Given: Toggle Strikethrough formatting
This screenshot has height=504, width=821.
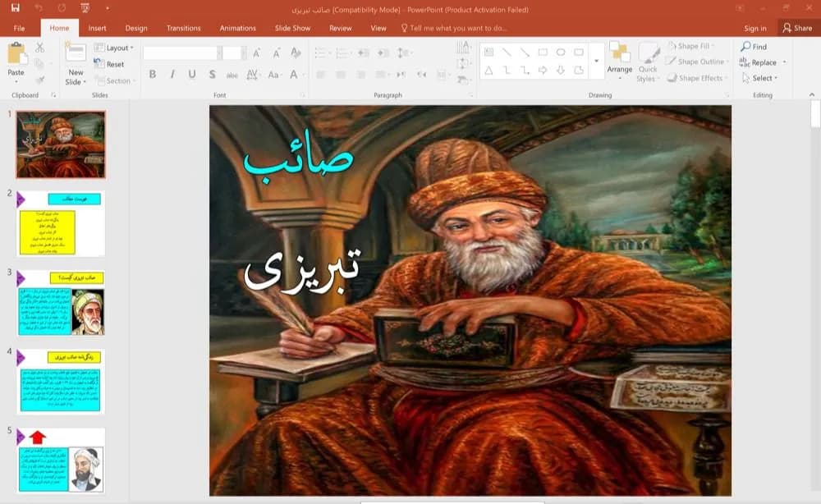Looking at the screenshot, I should [232, 75].
